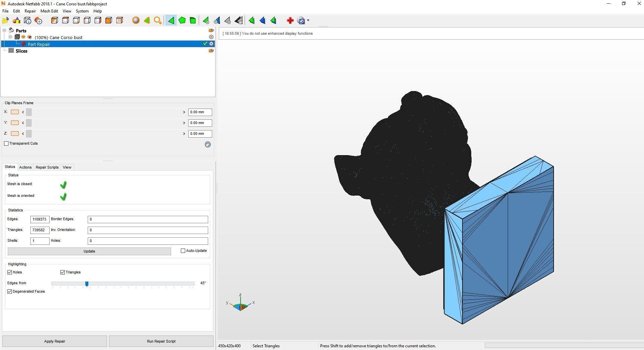Open the Mesh Edit menu
The width and height of the screenshot is (644, 350).
[49, 11]
